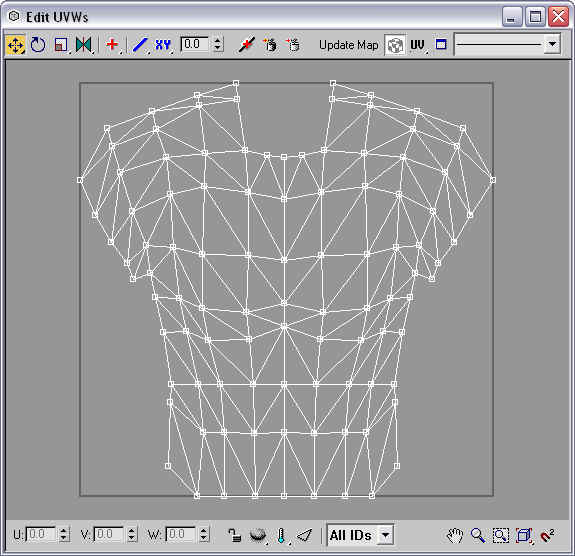This screenshot has width=575, height=556.
Task: Activate the Rotate tool
Action: (38, 45)
